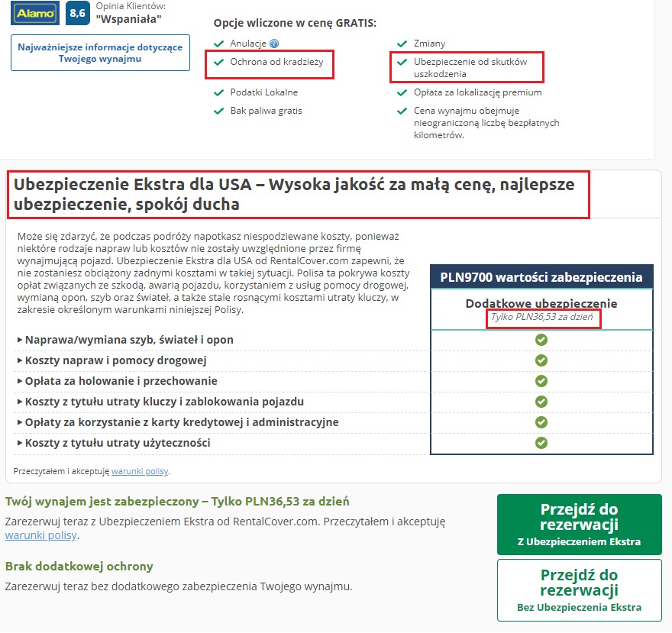Viewport: 672px width, 633px height.
Task: Click green check in utraty kluczy row
Action: 541,402
